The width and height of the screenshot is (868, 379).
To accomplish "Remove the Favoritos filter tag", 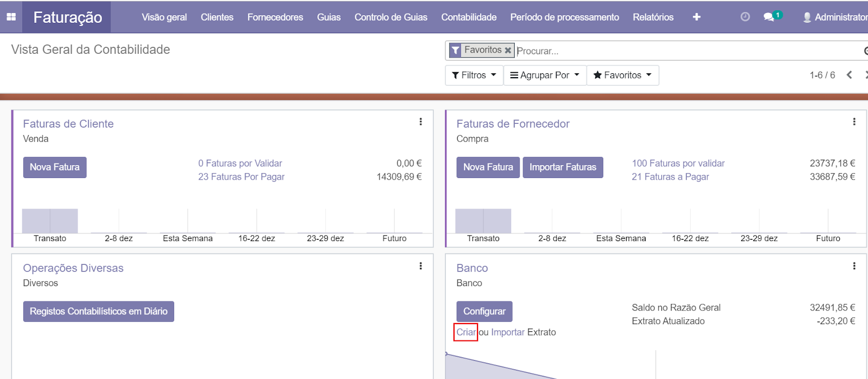I will click(508, 50).
